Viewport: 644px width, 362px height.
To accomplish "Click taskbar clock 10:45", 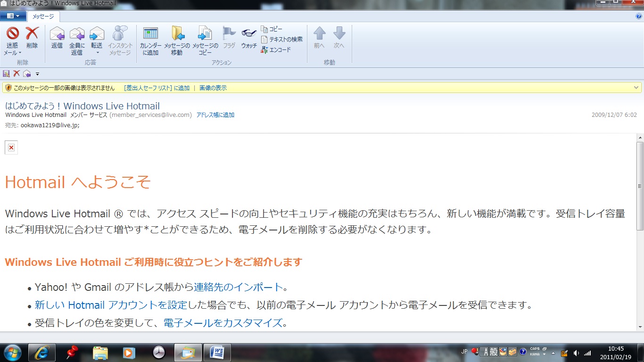I will coord(616,349).
